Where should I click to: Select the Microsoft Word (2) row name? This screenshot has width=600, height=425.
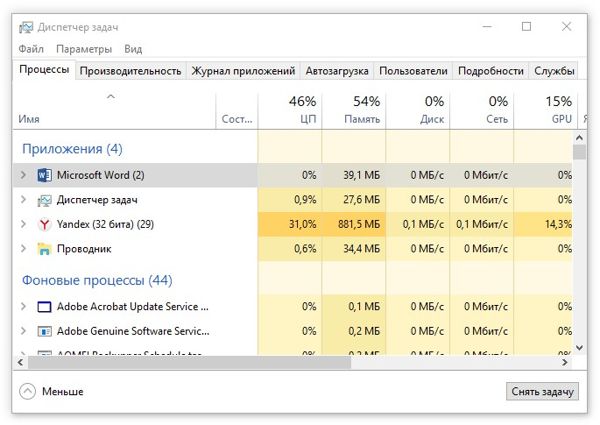click(x=101, y=175)
